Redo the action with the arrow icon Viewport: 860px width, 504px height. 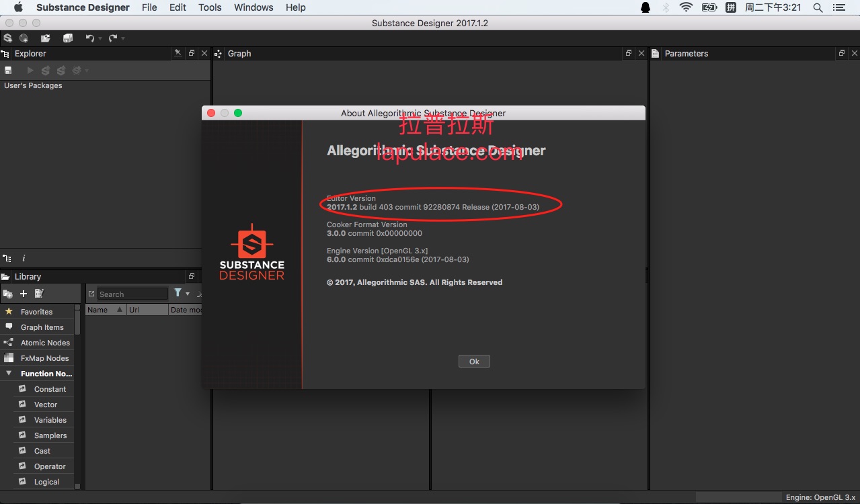tap(112, 38)
